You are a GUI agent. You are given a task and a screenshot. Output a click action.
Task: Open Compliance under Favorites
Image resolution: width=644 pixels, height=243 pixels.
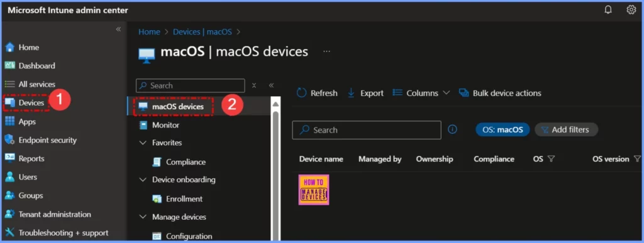click(x=186, y=162)
